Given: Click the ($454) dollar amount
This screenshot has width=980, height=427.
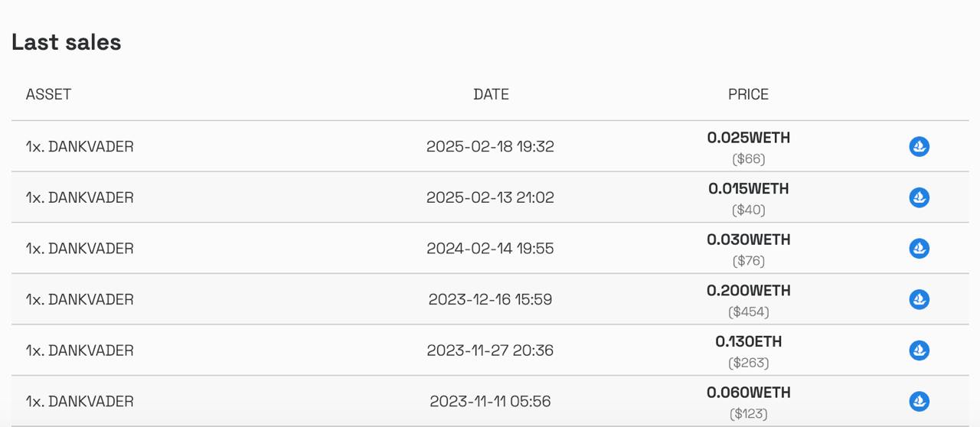Looking at the screenshot, I should click(748, 311).
